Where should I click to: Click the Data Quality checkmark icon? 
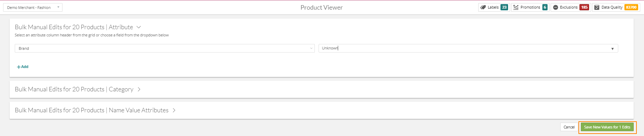tap(597, 7)
